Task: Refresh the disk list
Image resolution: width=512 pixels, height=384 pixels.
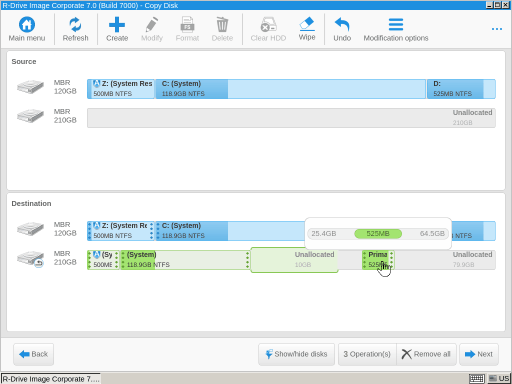Action: pos(75,29)
